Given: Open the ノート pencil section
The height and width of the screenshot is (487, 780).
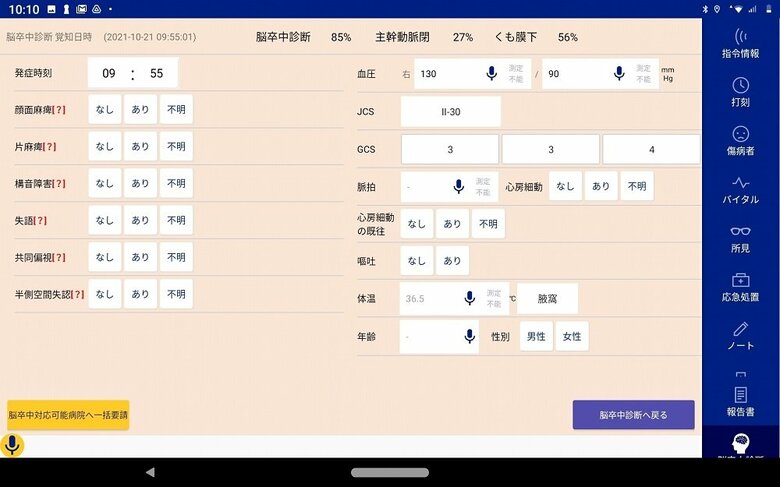Looking at the screenshot, I should tap(740, 336).
